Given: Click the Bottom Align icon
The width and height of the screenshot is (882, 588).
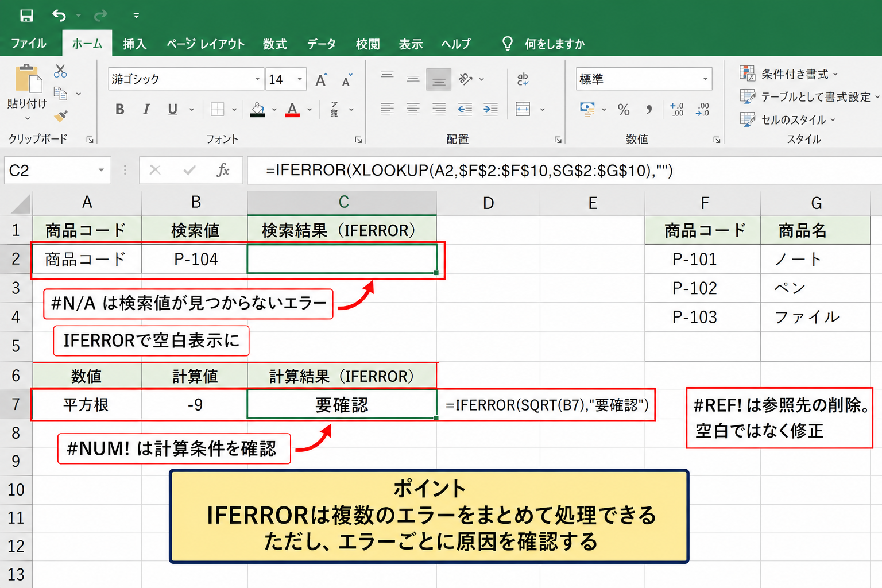Looking at the screenshot, I should (439, 79).
